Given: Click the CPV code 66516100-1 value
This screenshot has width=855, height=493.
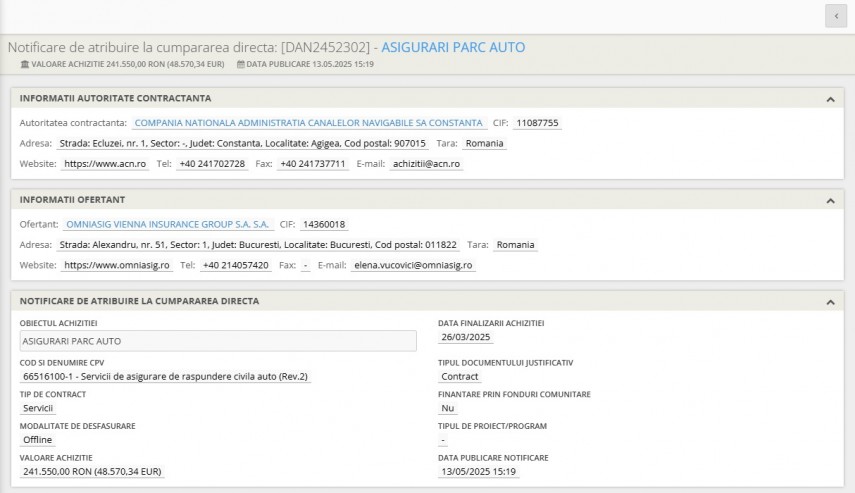Looking at the screenshot, I should (x=165, y=377).
